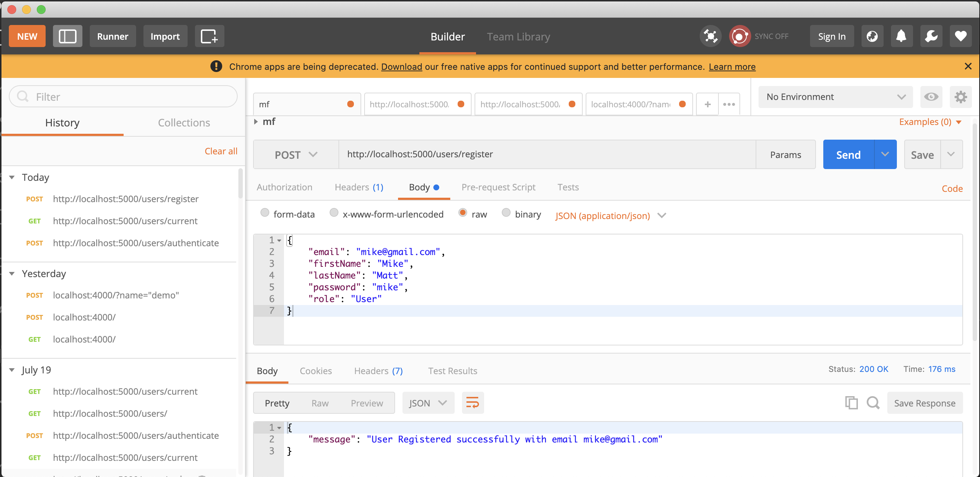Dismiss the Chrome deprecation banner
Image resolution: width=980 pixels, height=477 pixels.
968,66
